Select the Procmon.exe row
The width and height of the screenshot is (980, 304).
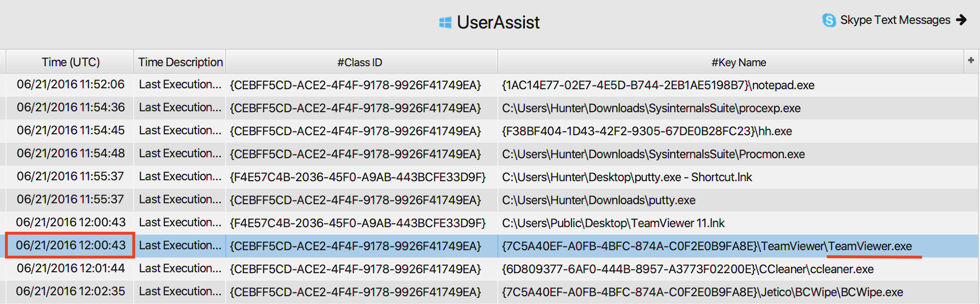coord(653,154)
